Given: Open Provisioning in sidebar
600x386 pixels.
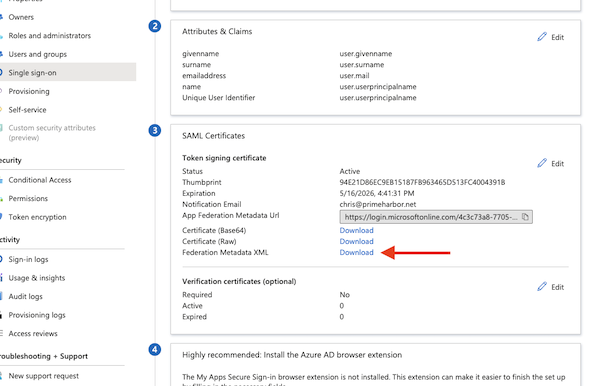Looking at the screenshot, I should 29,91.
